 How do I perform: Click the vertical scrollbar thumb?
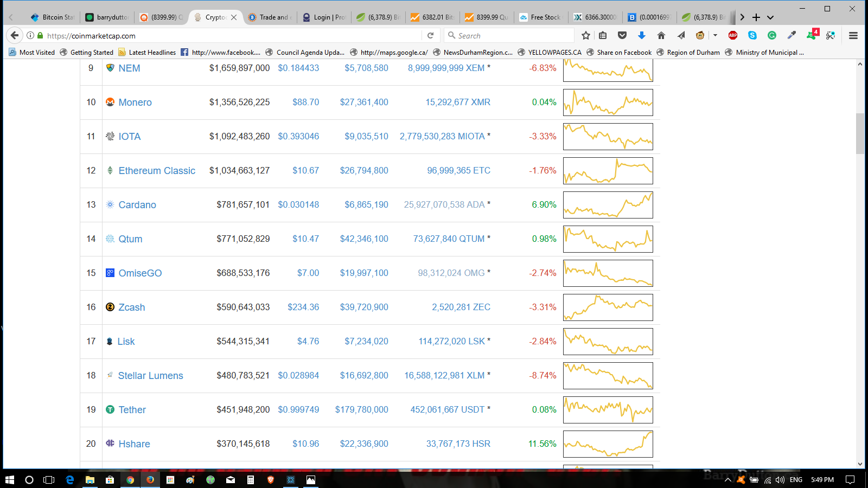pos(860,133)
